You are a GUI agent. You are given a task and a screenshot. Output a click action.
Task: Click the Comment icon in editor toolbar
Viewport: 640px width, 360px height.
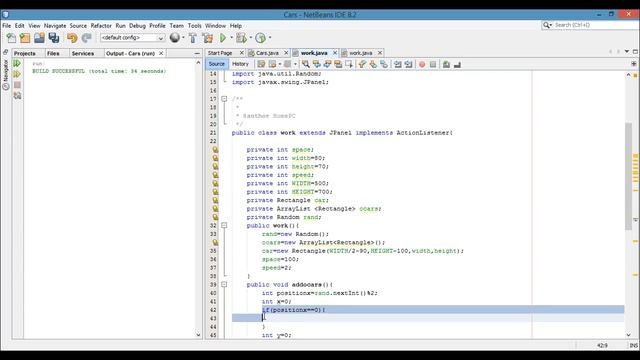point(447,64)
